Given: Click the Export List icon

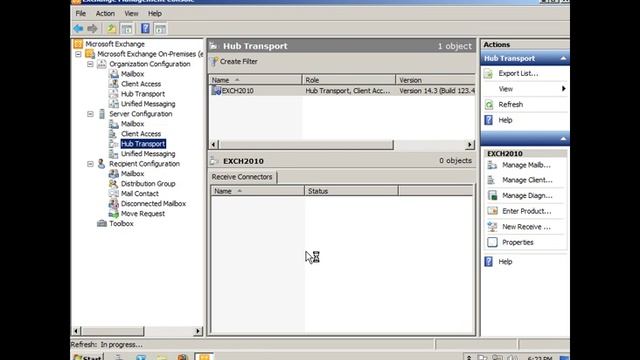Looking at the screenshot, I should [489, 73].
